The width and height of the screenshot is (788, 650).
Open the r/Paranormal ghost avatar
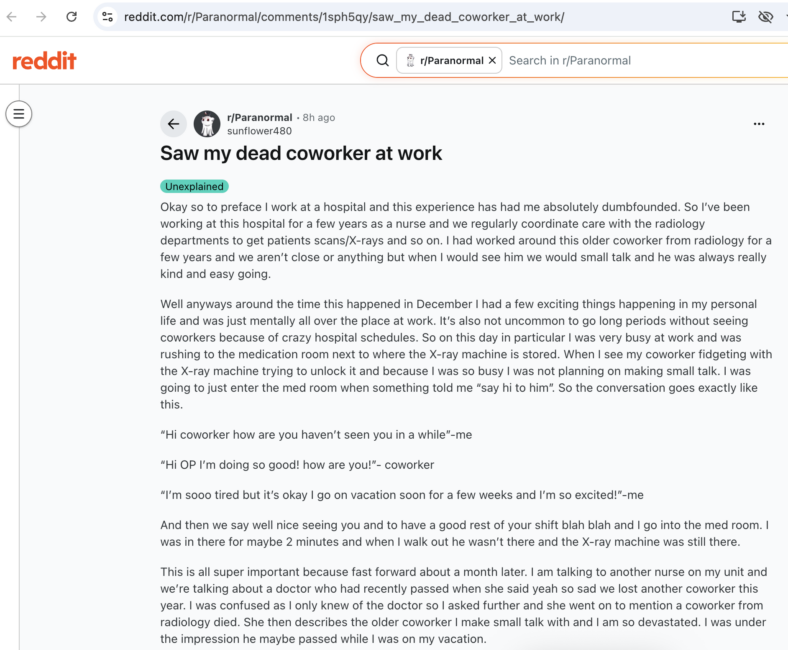pos(207,124)
